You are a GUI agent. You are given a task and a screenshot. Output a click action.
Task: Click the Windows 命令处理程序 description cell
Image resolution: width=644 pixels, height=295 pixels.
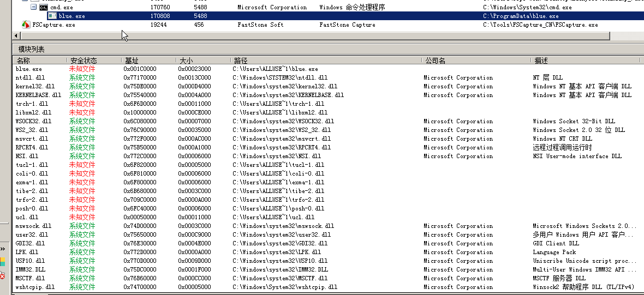(352, 8)
